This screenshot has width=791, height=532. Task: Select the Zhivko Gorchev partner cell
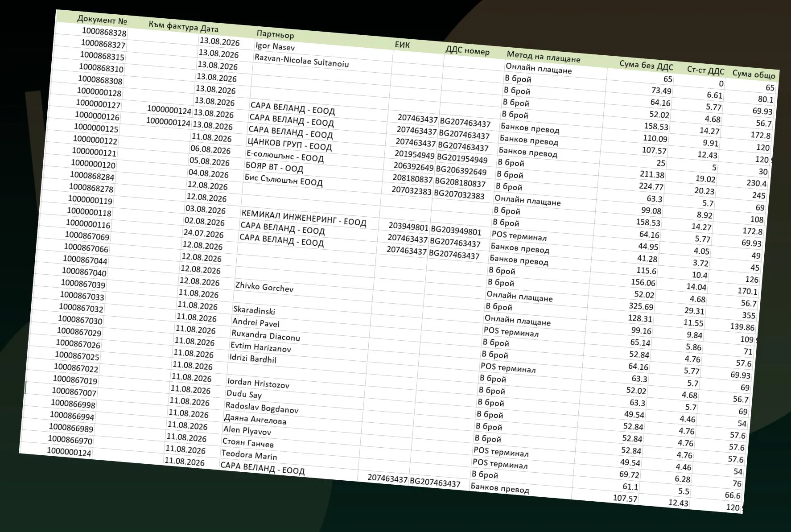tap(264, 287)
